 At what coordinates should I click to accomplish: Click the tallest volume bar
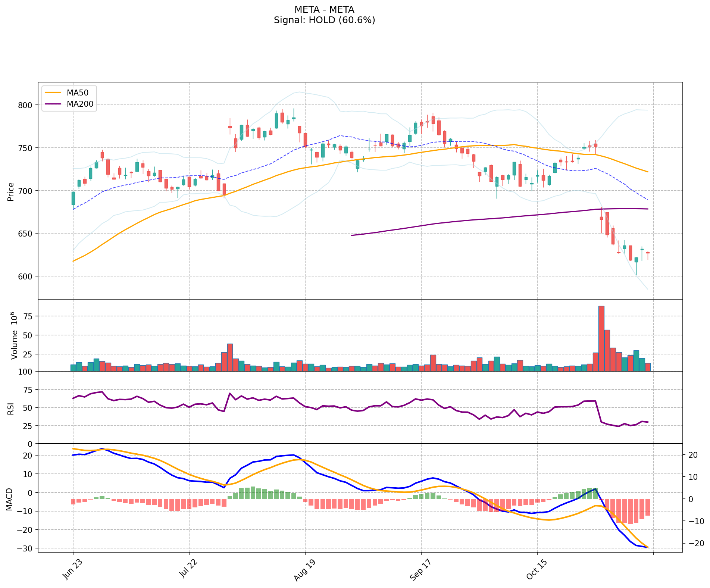pos(601,338)
